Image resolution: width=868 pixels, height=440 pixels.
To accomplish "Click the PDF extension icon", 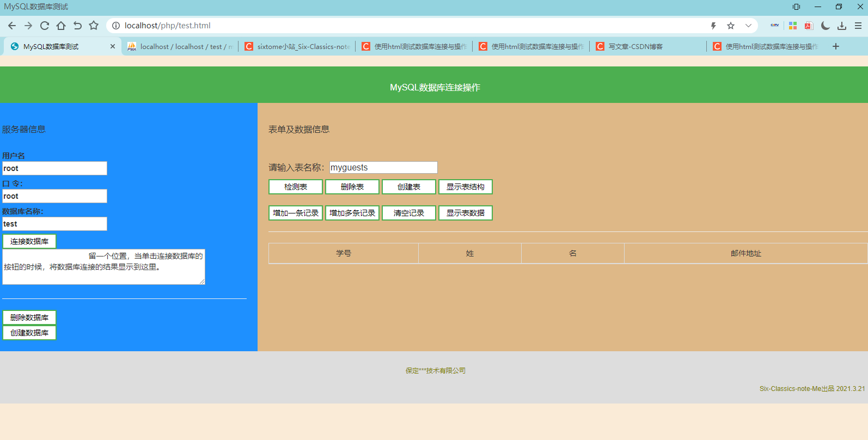I will [809, 26].
